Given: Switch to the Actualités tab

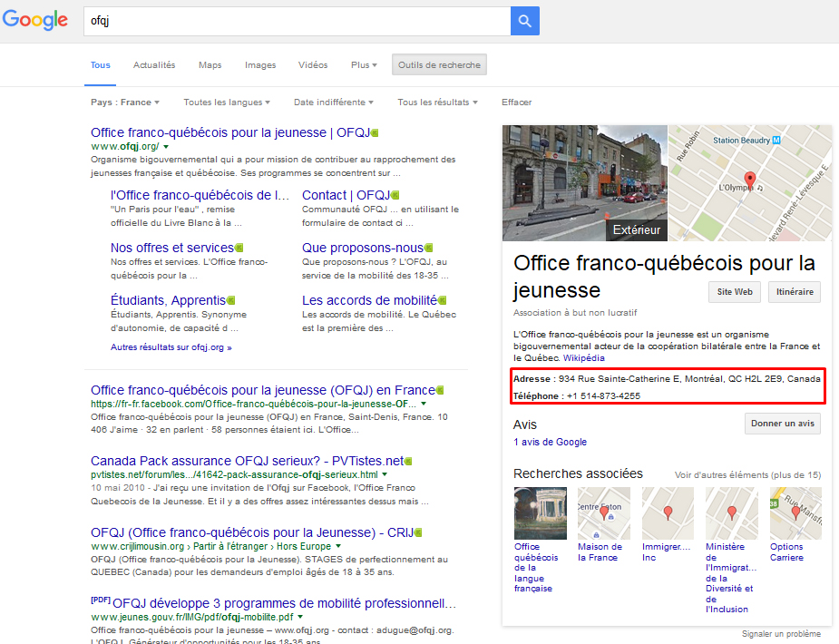Looking at the screenshot, I should pyautogui.click(x=154, y=65).
